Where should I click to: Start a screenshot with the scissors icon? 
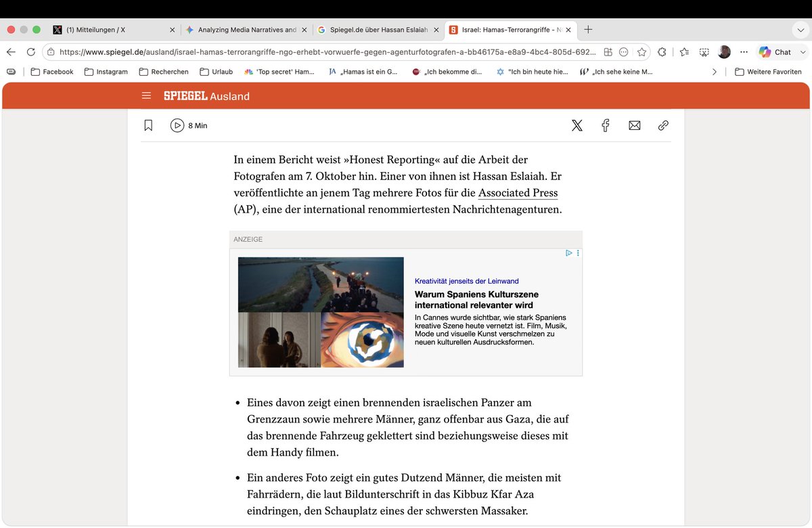tap(704, 52)
